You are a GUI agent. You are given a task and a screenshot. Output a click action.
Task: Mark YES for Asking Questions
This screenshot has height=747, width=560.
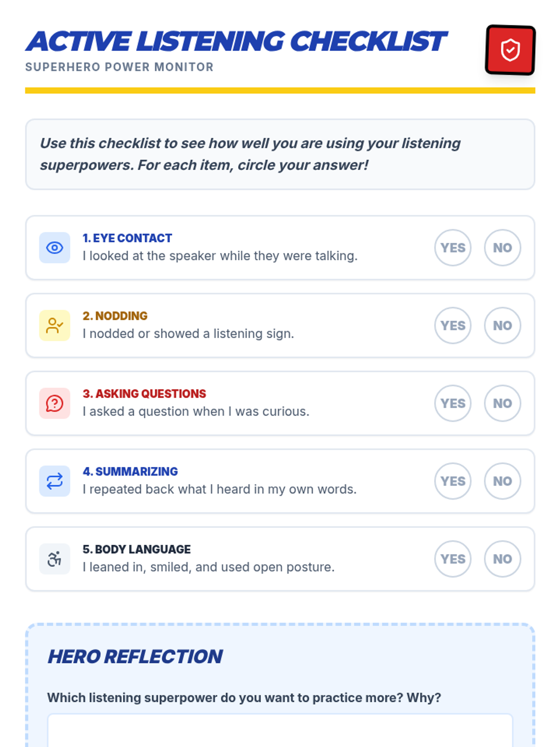click(x=453, y=403)
